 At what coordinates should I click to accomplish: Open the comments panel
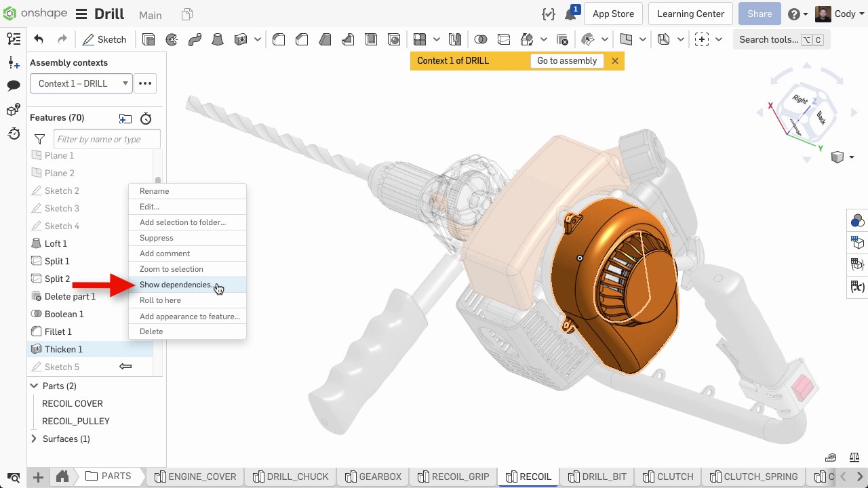(x=14, y=86)
